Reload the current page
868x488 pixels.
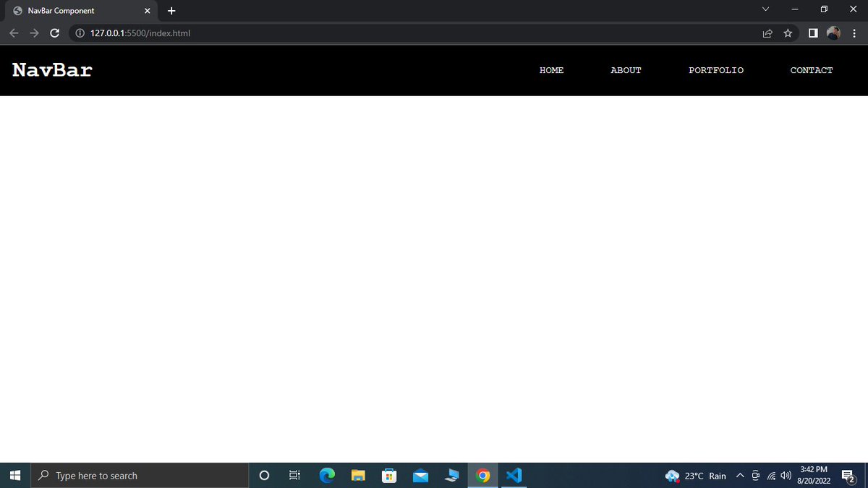[54, 33]
